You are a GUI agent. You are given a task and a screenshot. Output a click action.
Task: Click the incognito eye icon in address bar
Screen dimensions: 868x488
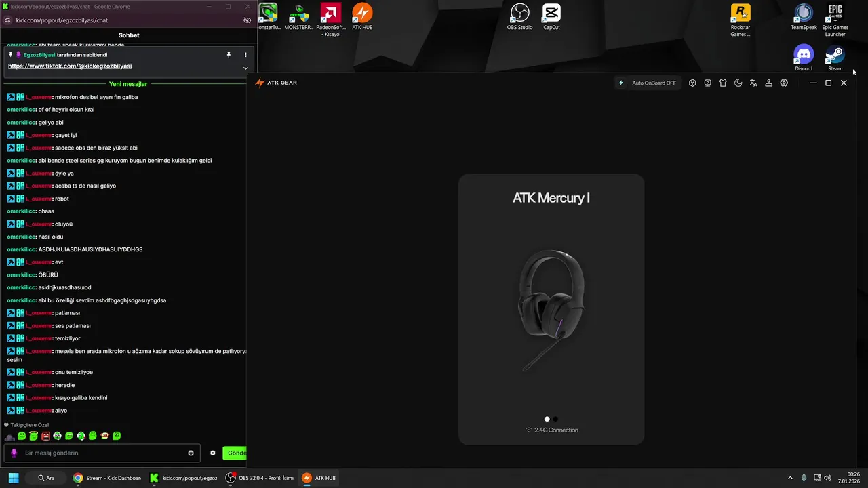point(247,20)
